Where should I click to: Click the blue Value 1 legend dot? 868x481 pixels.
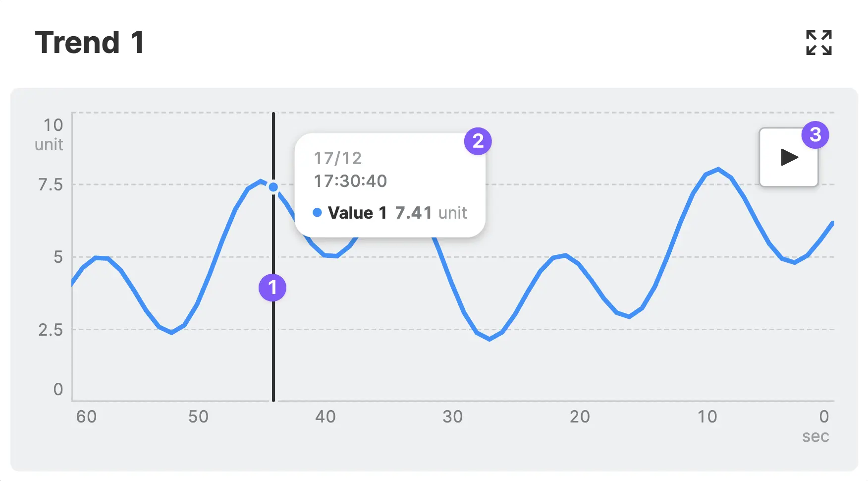tap(318, 213)
